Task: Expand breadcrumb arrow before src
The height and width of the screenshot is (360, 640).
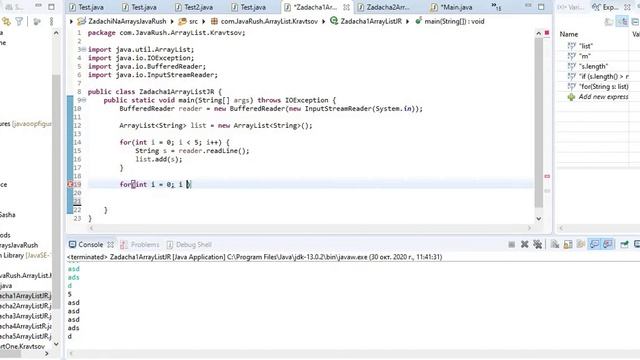Action: click(x=172, y=21)
